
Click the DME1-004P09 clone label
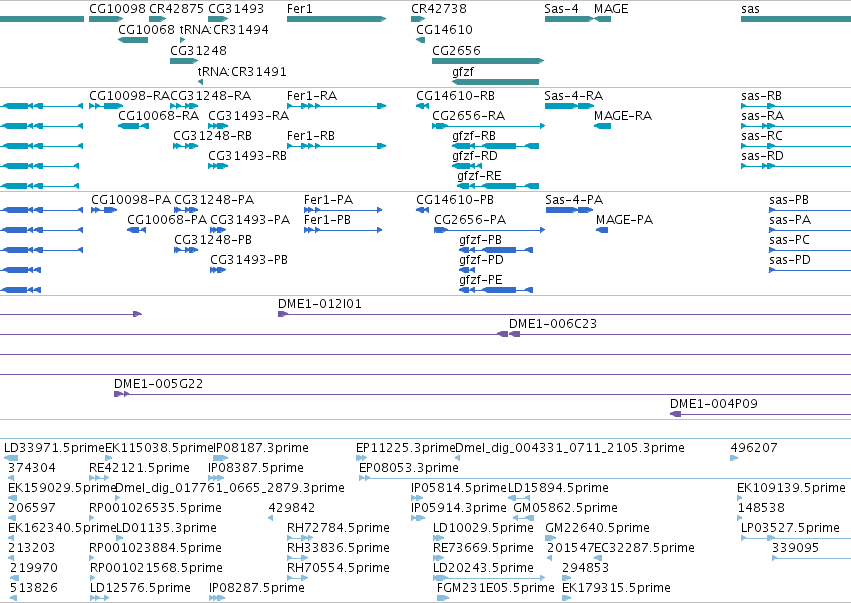(x=714, y=404)
